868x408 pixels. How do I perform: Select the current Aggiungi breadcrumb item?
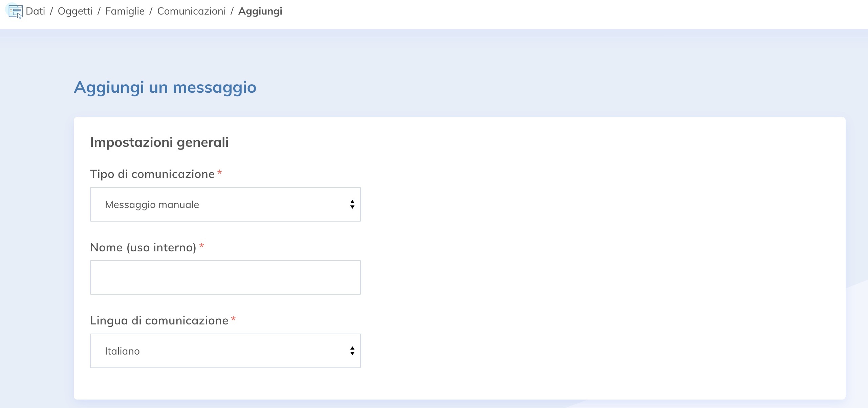click(260, 11)
